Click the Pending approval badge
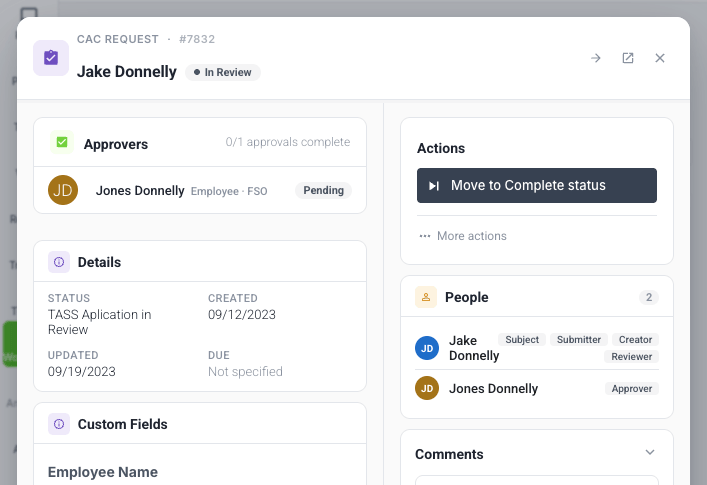Screen dimensions: 707x485 [323, 190]
